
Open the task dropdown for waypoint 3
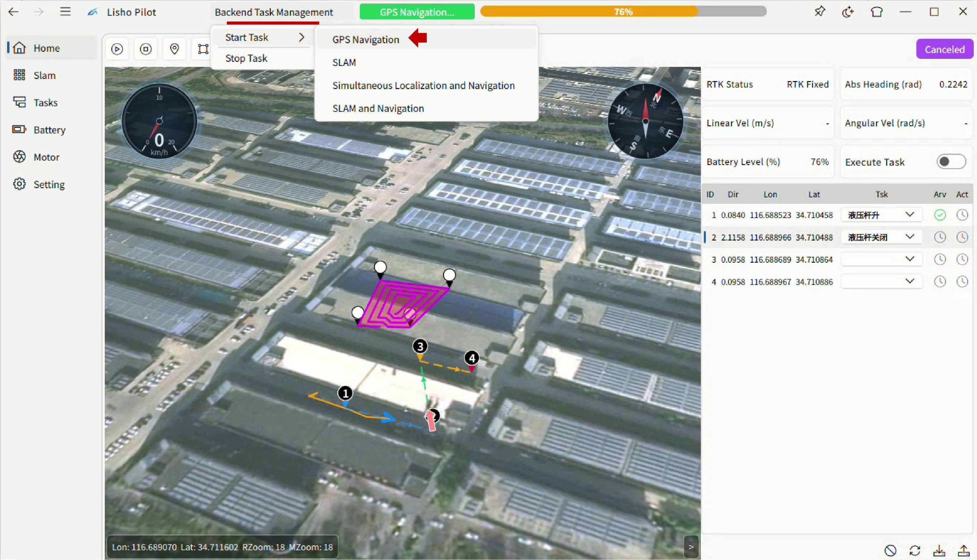[x=881, y=259]
